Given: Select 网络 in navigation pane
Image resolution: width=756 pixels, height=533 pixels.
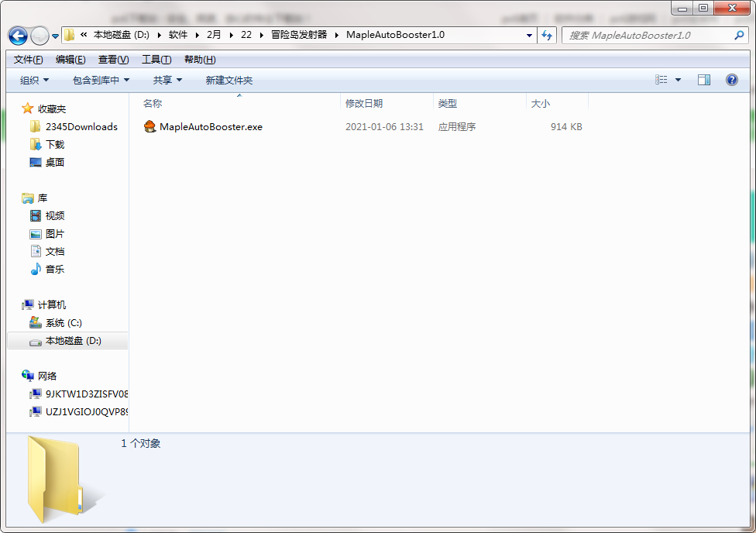Looking at the screenshot, I should 47,377.
